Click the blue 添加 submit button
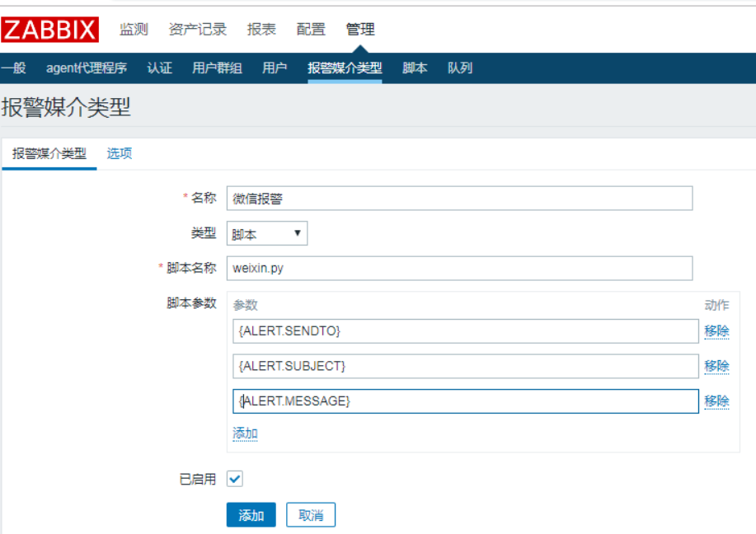 click(x=251, y=515)
